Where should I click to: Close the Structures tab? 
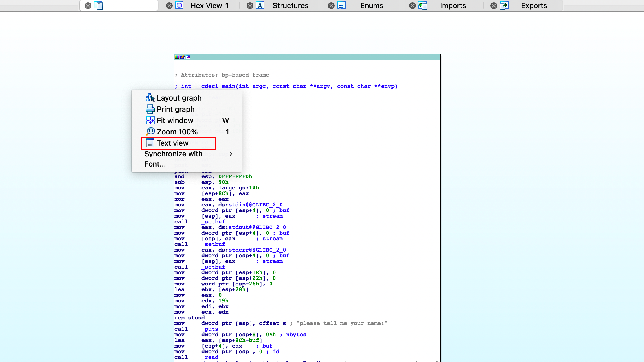coord(250,6)
